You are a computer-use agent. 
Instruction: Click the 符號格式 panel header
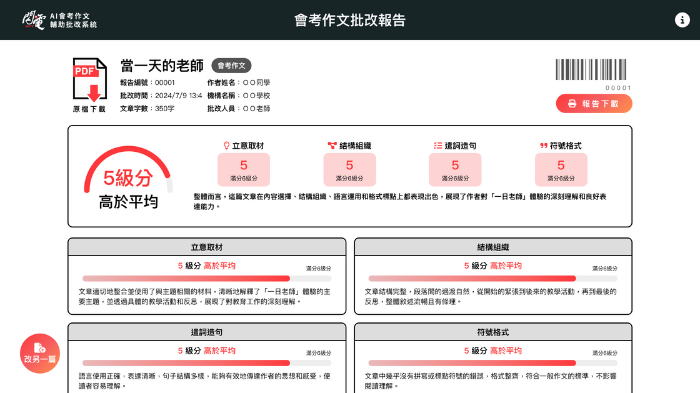[x=493, y=332]
